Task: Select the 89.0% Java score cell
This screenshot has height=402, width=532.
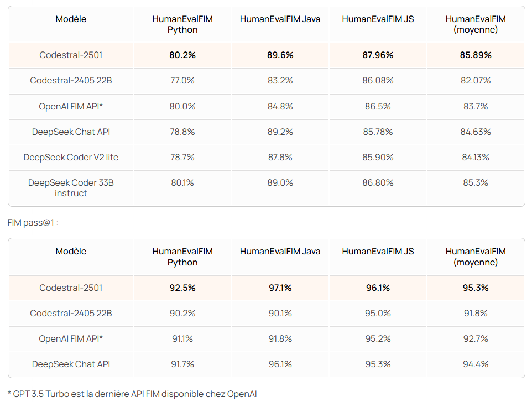Action: tap(280, 183)
